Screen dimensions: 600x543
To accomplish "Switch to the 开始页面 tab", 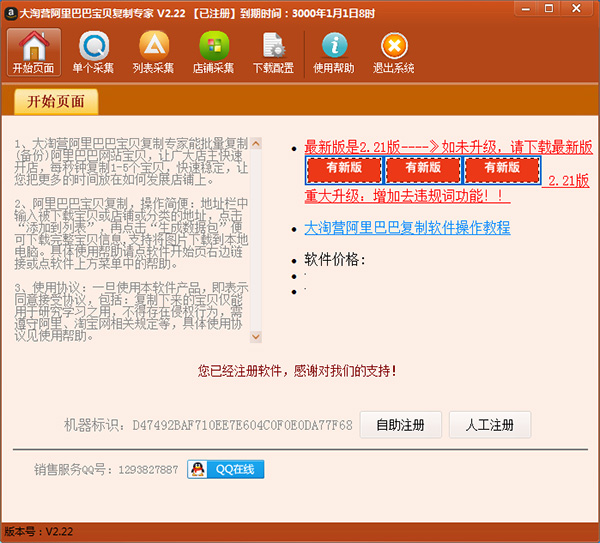I will pyautogui.click(x=56, y=101).
